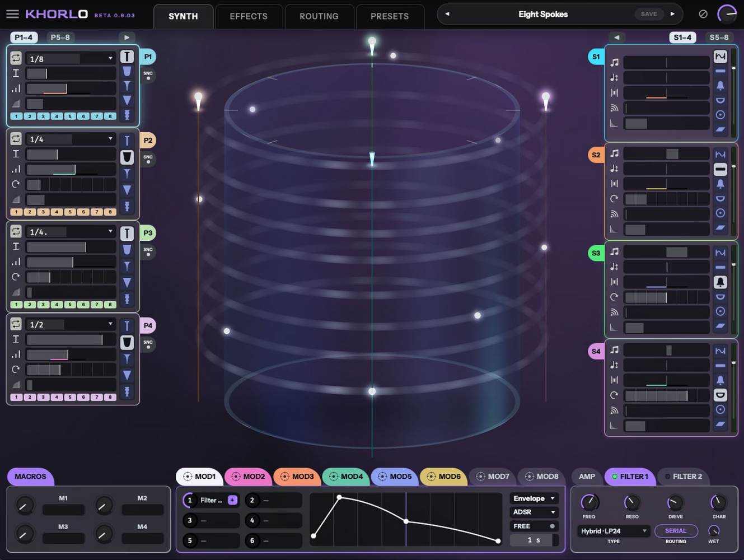
Task: Open the hamburger menu next to KHORLO
Action: (x=12, y=14)
